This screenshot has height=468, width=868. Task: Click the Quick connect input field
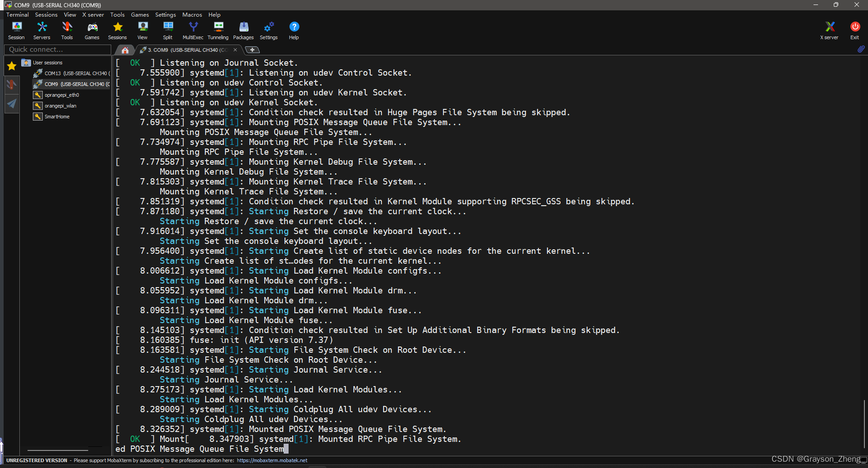point(58,49)
